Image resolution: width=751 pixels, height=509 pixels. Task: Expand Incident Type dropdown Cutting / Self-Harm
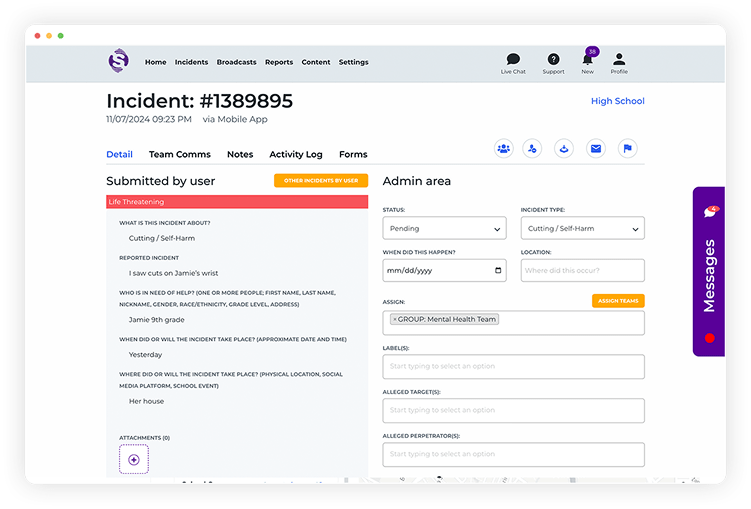(582, 228)
